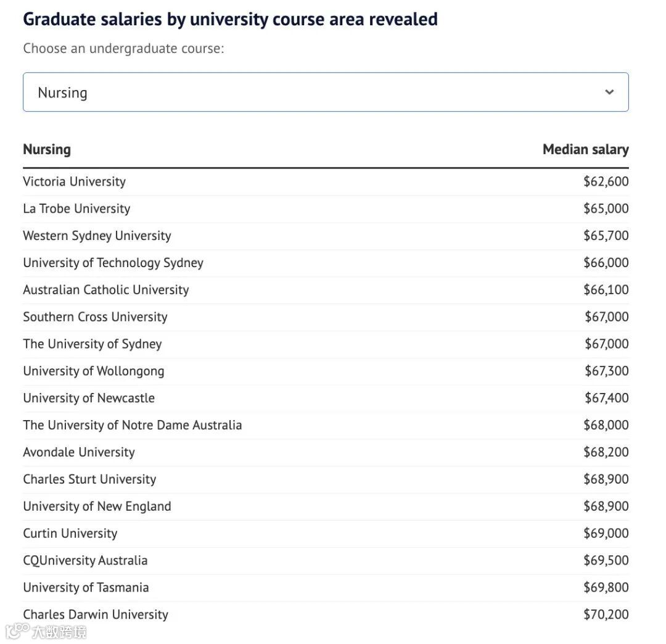Click the dropdown chevron arrow

[609, 93]
